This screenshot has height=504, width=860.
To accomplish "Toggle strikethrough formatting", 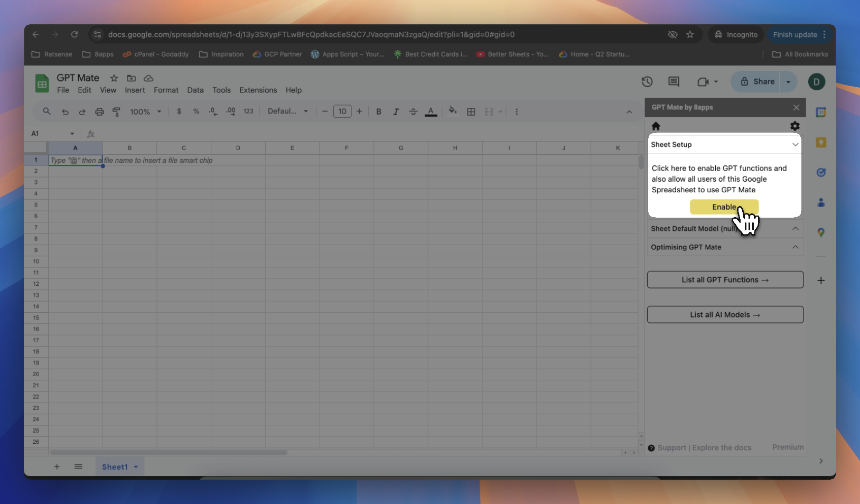I will point(413,111).
